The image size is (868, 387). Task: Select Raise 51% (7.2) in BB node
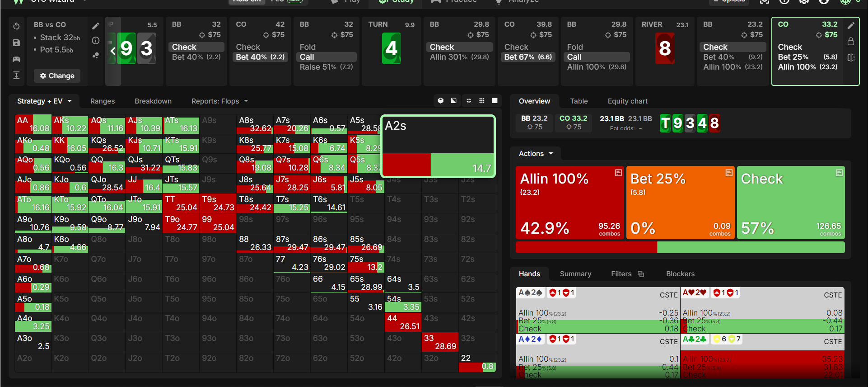click(327, 67)
